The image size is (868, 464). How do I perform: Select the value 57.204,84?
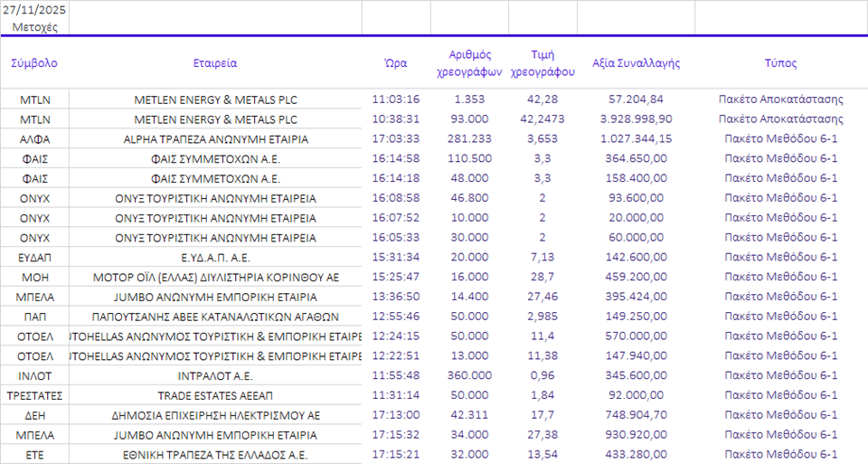click(x=636, y=99)
